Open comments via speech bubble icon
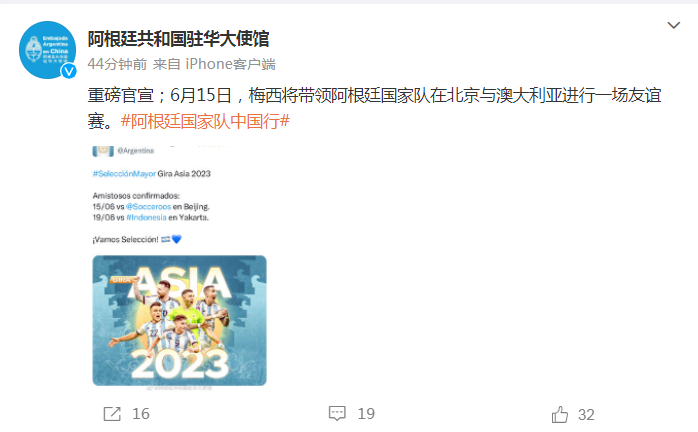The height and width of the screenshot is (432, 698). (x=337, y=413)
